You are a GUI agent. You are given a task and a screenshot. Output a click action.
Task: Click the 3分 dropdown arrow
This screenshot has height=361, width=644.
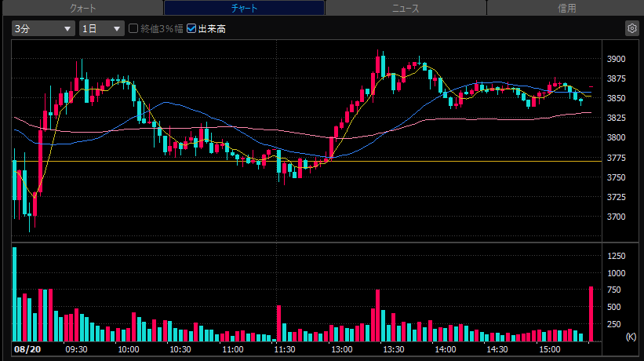[x=67, y=29]
